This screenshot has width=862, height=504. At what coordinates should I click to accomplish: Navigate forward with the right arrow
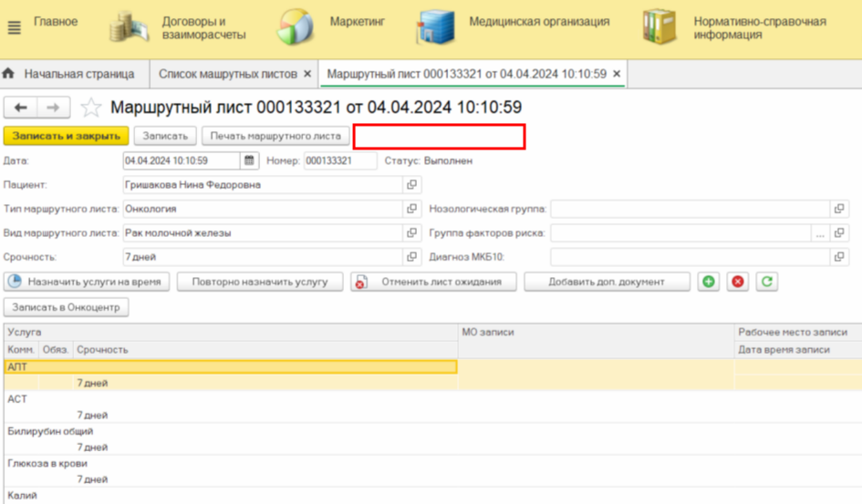(54, 108)
